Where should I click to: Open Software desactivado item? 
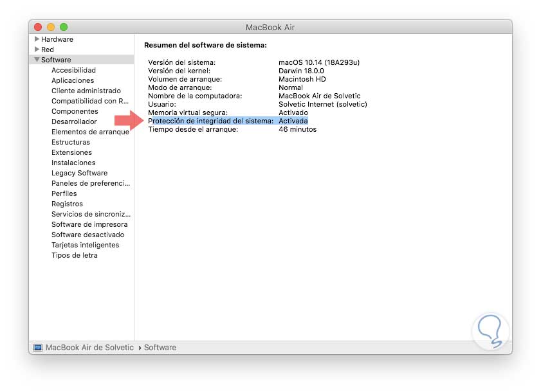click(87, 235)
